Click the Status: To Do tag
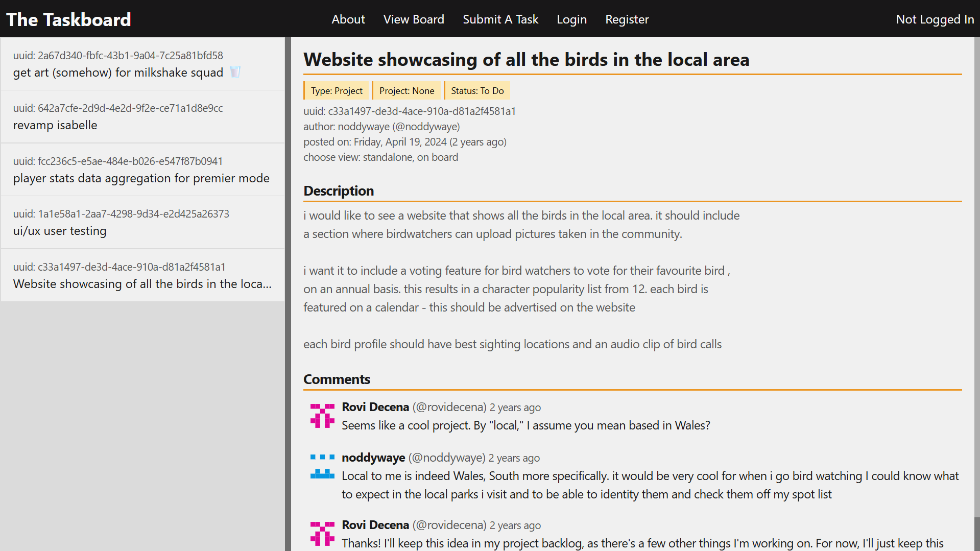Screen dimensions: 980x551 (477, 90)
